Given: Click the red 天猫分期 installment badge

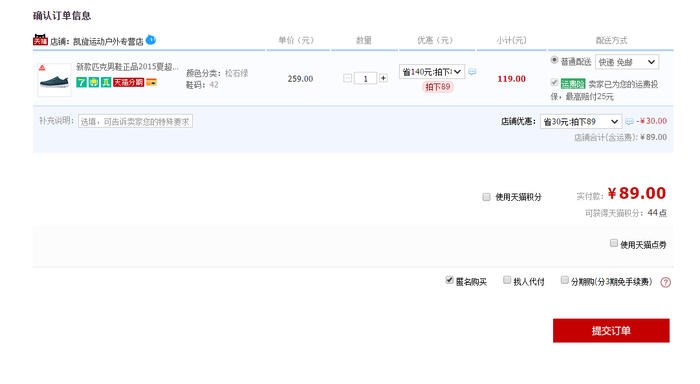Looking at the screenshot, I should pos(129,82).
